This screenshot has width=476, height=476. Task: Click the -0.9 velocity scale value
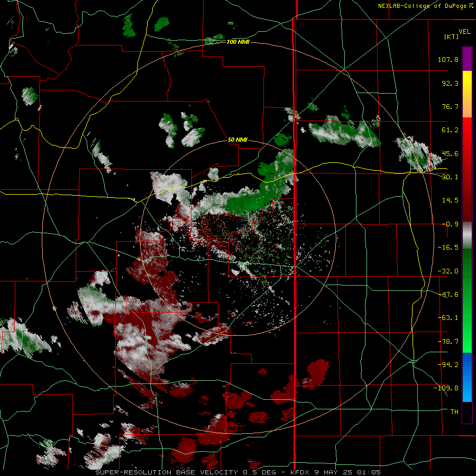coord(450,224)
